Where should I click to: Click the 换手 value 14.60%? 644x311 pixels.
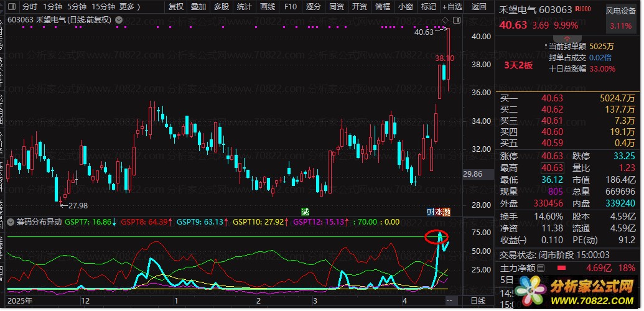tap(549, 216)
